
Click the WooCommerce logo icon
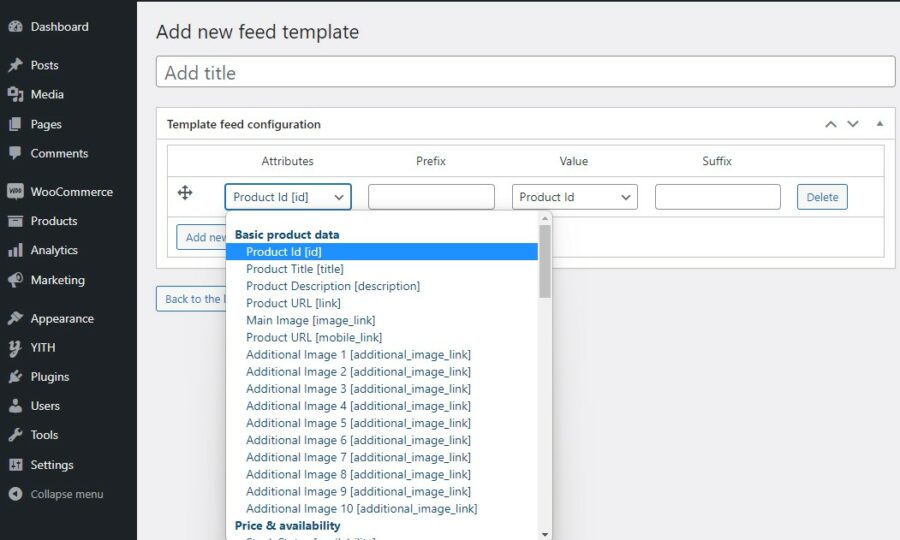(15, 192)
